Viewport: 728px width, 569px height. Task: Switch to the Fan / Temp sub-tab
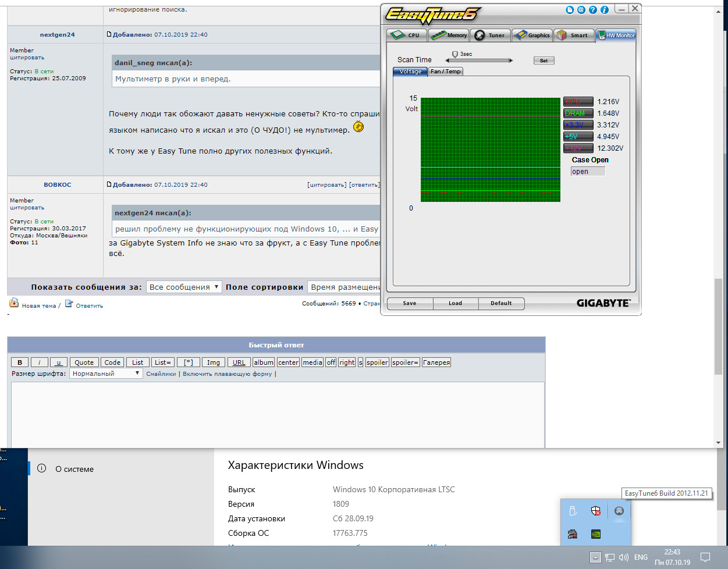[445, 72]
